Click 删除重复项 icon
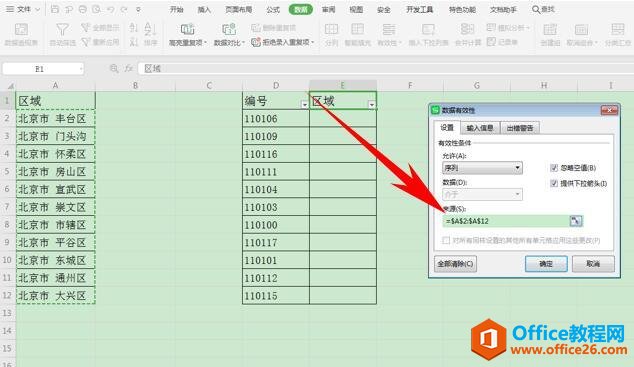The image size is (634, 367). [256, 27]
